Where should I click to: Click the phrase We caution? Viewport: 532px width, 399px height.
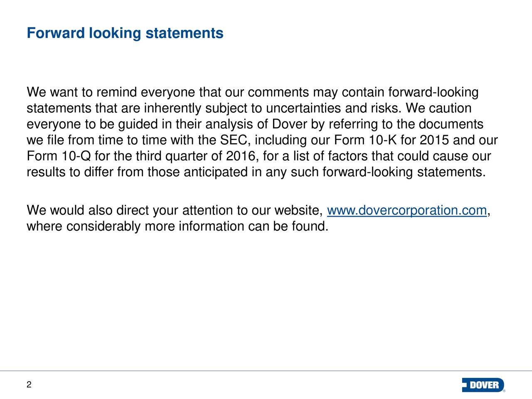pyautogui.click(x=439, y=109)
